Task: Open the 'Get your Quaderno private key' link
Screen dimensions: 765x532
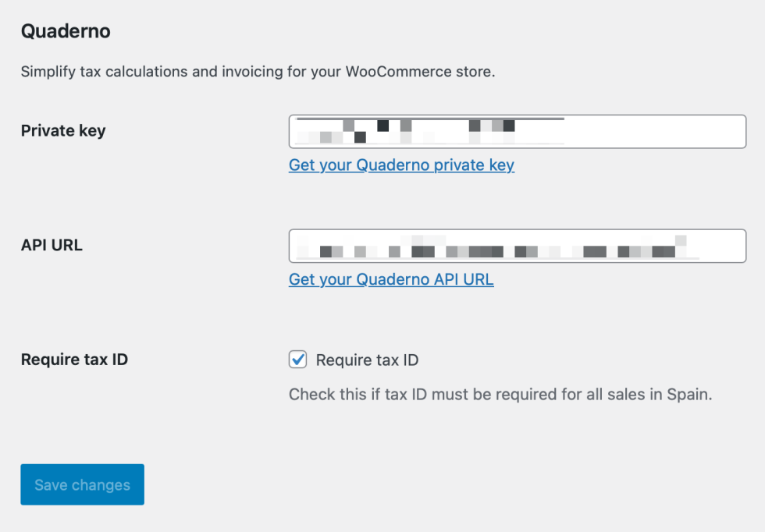Action: point(401,165)
